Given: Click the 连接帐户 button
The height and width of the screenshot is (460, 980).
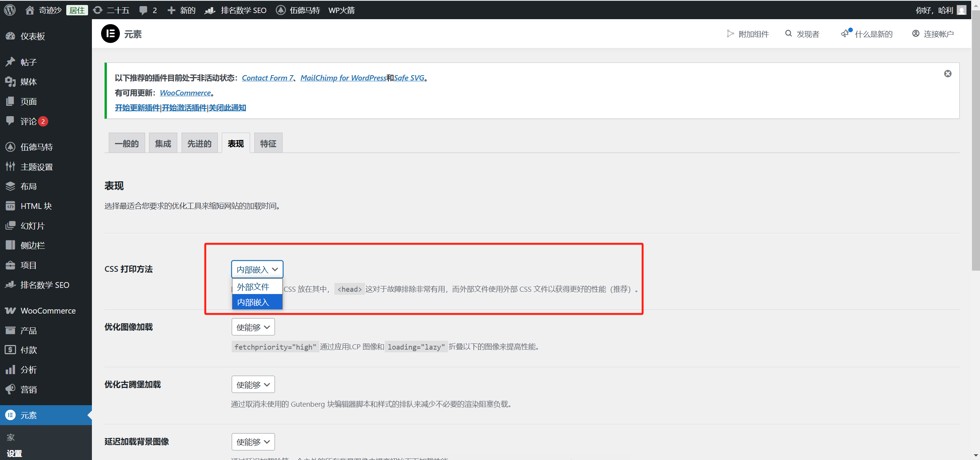Looking at the screenshot, I should tap(933, 34).
